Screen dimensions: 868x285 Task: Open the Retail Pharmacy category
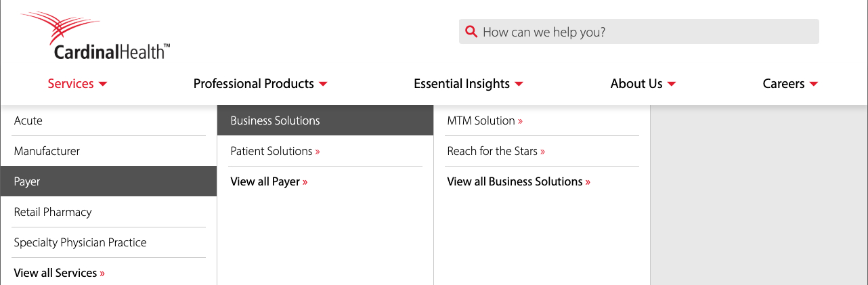pyautogui.click(x=53, y=212)
